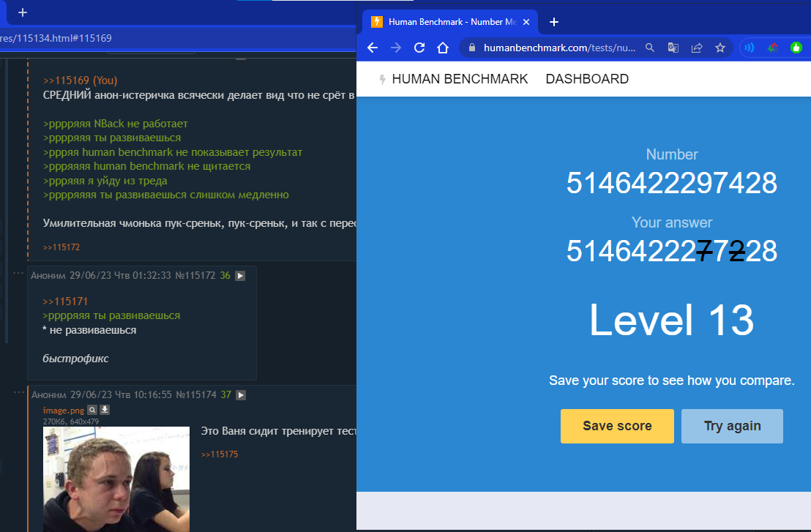
Task: Click Try again button
Action: point(732,426)
